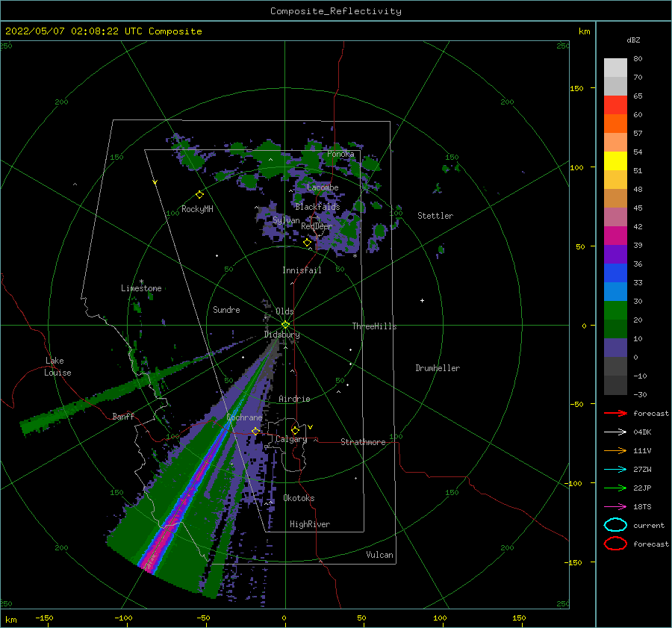Pick the magenta 39-42 dBZ swatch

(x=615, y=236)
